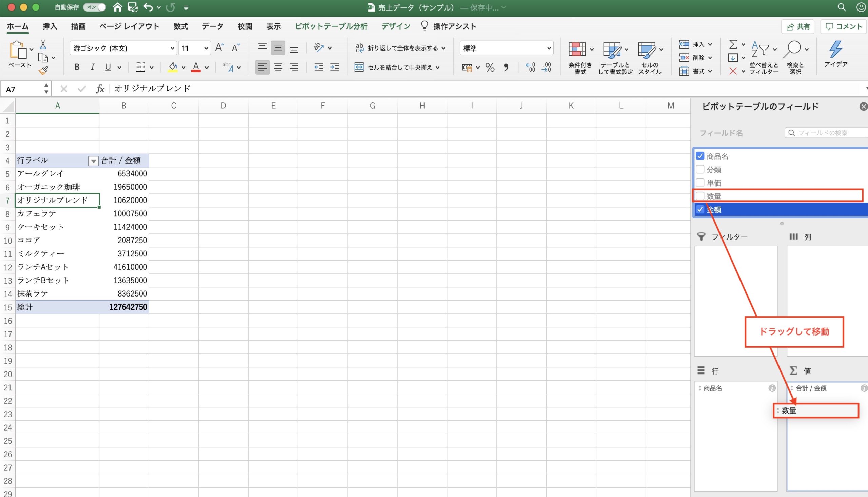The width and height of the screenshot is (868, 497).
Task: Decrease font size with small A
Action: tap(236, 48)
